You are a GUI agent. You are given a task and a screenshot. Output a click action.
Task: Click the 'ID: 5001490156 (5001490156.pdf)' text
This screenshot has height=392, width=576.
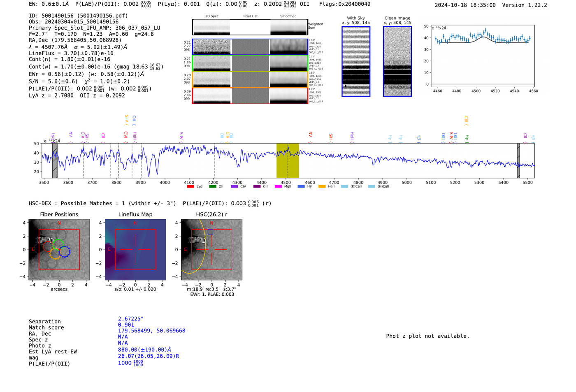(78, 16)
